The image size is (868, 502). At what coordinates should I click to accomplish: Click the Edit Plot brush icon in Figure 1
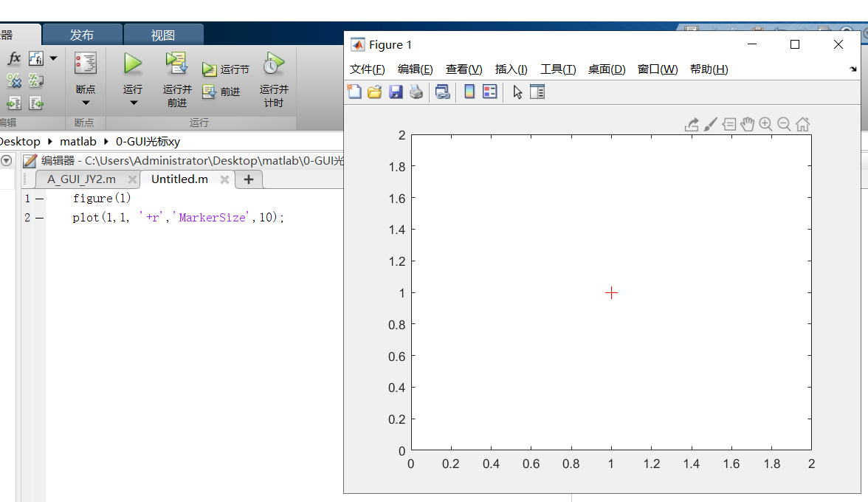pos(710,124)
